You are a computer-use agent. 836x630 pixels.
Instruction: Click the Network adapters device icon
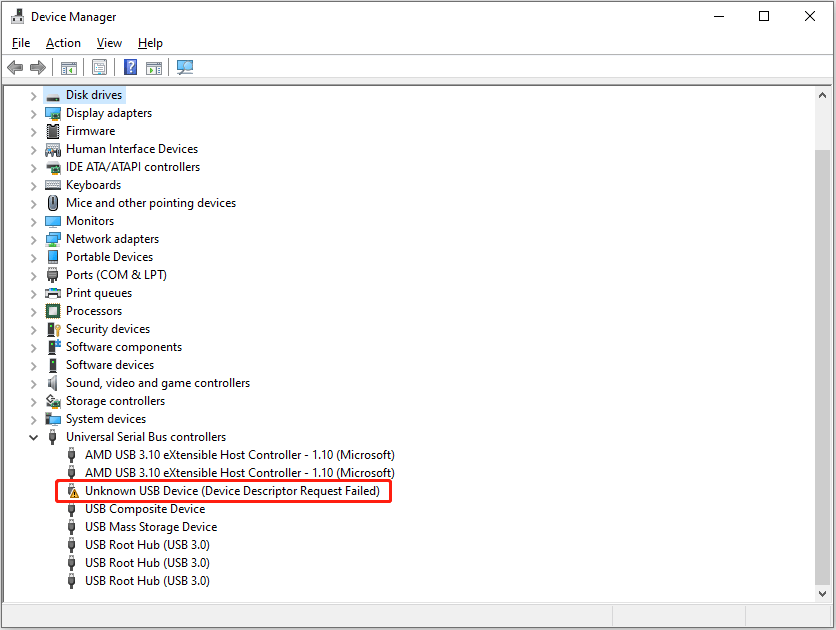[52, 238]
